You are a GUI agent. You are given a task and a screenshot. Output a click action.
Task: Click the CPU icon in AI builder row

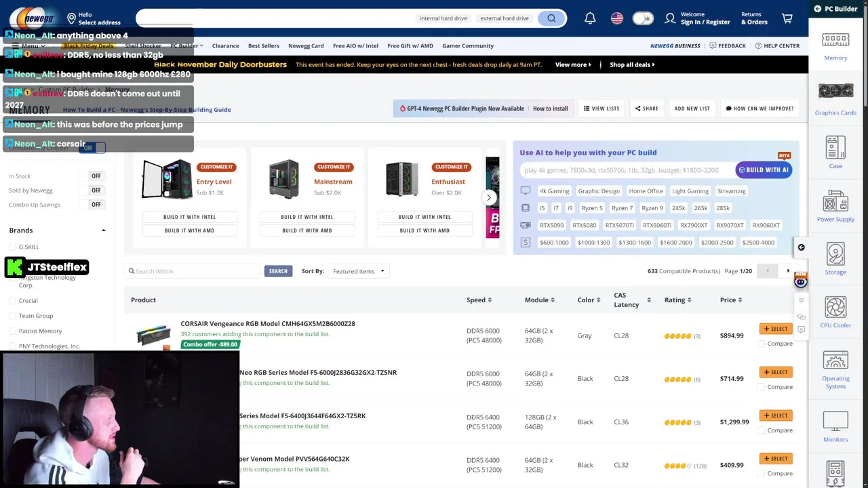(526, 208)
